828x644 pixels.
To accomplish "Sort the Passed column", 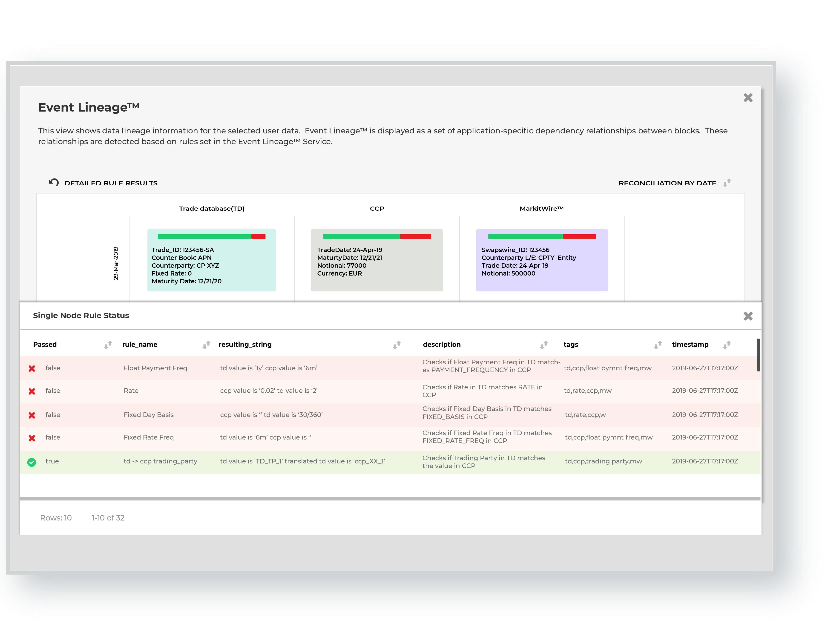I will [108, 345].
